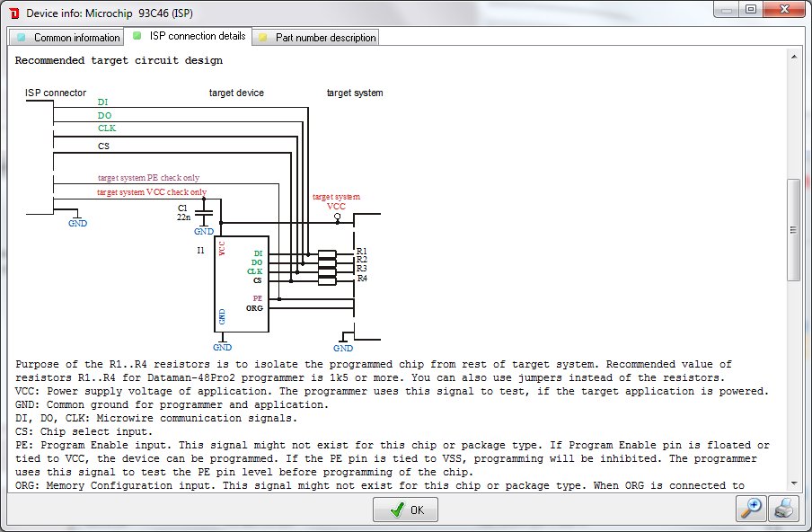Click the zoom magnifier icon
Image resolution: width=812 pixels, height=532 pixels.
coord(752,510)
